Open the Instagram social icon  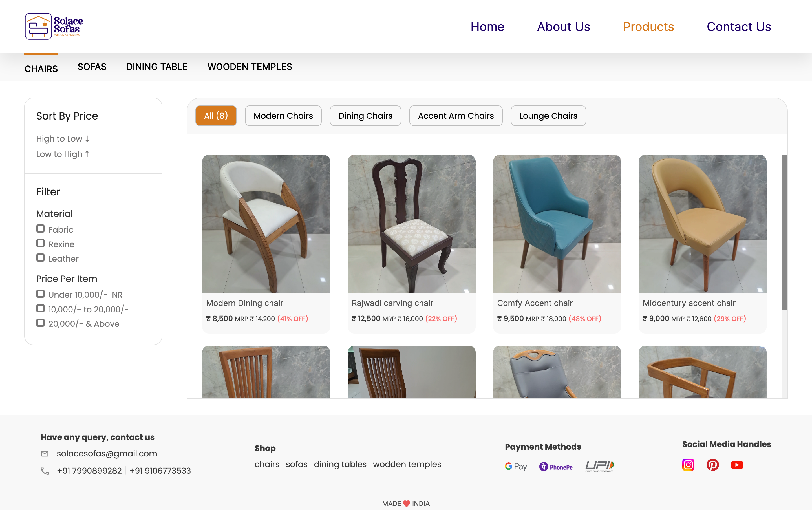pos(688,465)
